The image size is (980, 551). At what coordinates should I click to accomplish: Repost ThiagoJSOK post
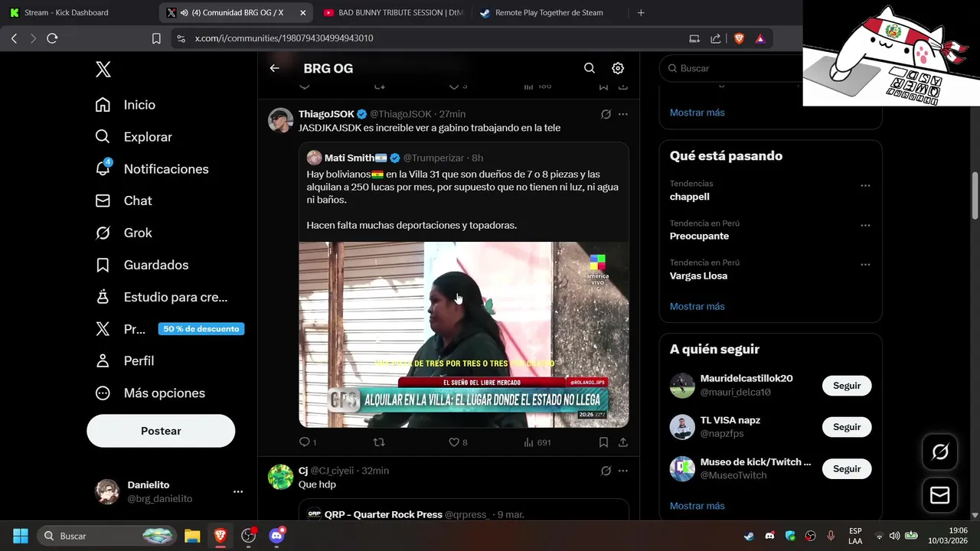379,442
